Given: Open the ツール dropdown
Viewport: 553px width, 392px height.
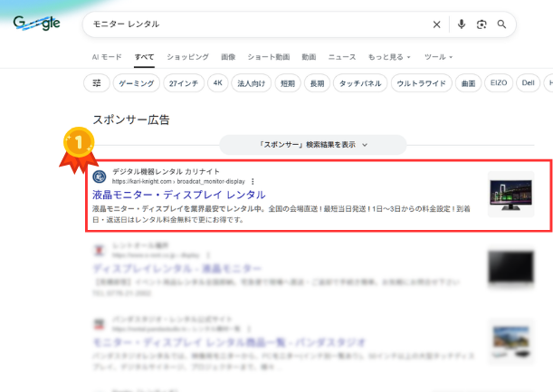Looking at the screenshot, I should [x=438, y=57].
